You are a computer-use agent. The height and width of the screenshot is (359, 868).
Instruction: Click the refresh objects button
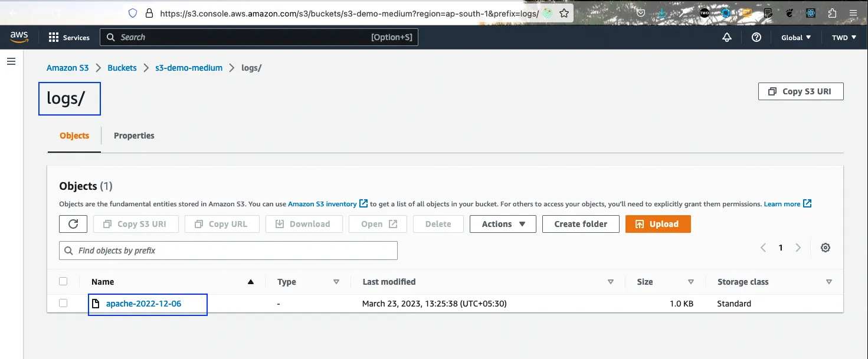(x=73, y=224)
